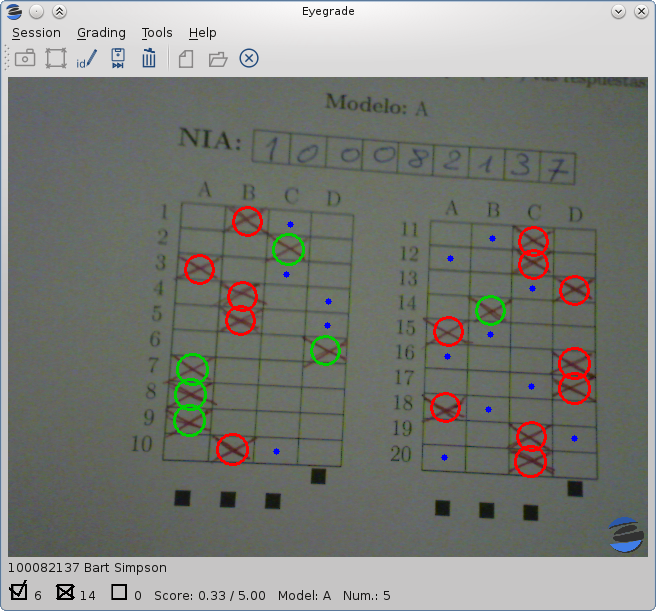Image resolution: width=656 pixels, height=611 pixels.
Task: Click the close session circled X icon
Action: [249, 59]
